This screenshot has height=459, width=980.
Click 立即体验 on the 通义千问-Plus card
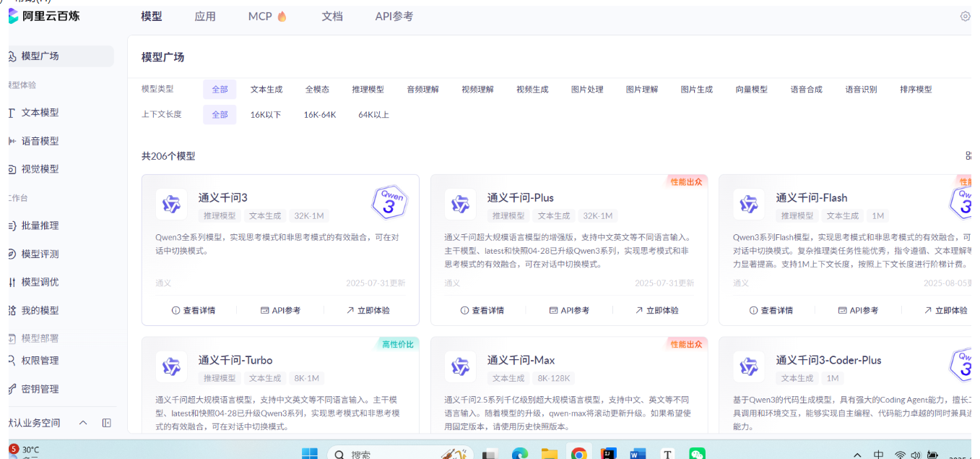656,310
